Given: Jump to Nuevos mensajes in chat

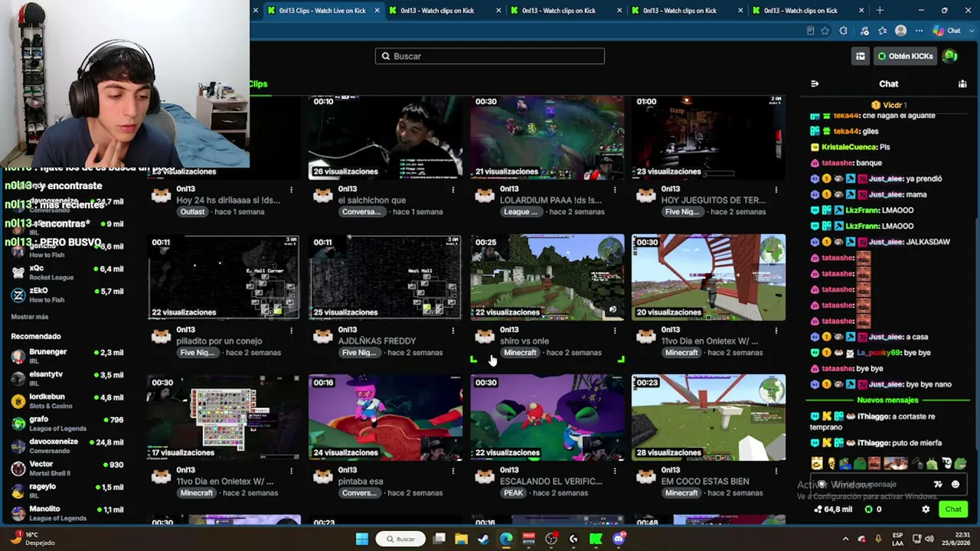Looking at the screenshot, I should coord(887,400).
